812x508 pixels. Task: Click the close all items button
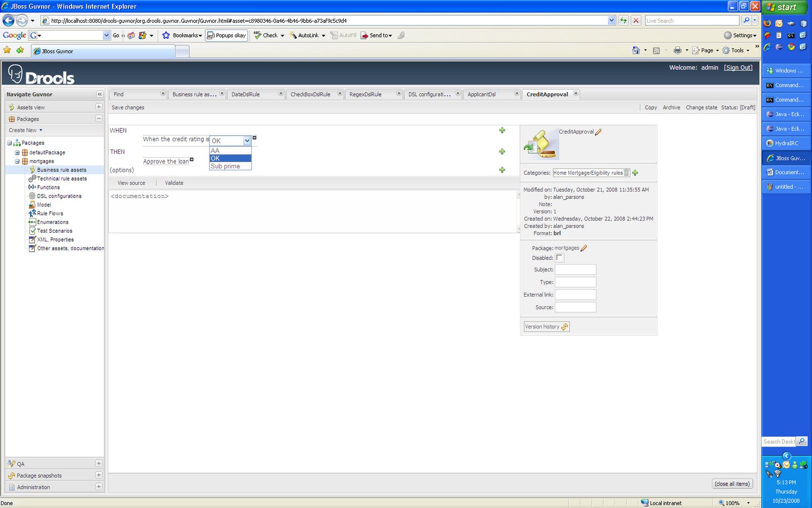tap(732, 484)
